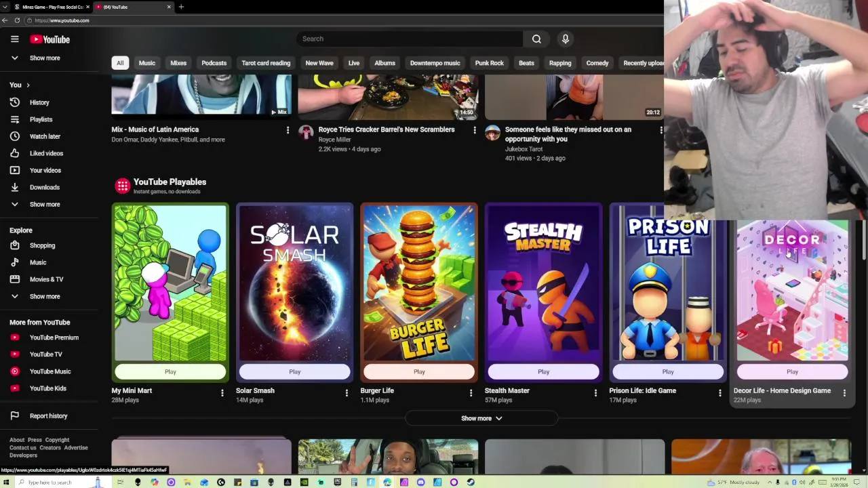Image resolution: width=868 pixels, height=488 pixels.
Task: Open options for Mix - Music of Latin America
Action: (288, 130)
